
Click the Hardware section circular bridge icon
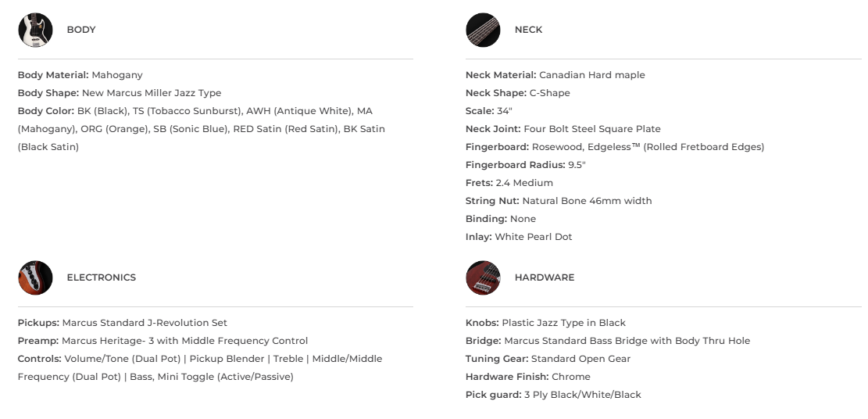coord(483,278)
